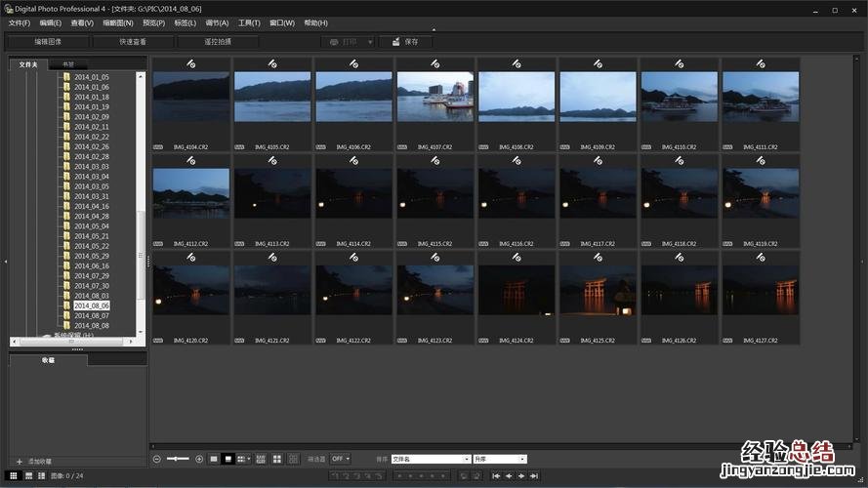Click the zoom out thumbnails minus icon

157,459
